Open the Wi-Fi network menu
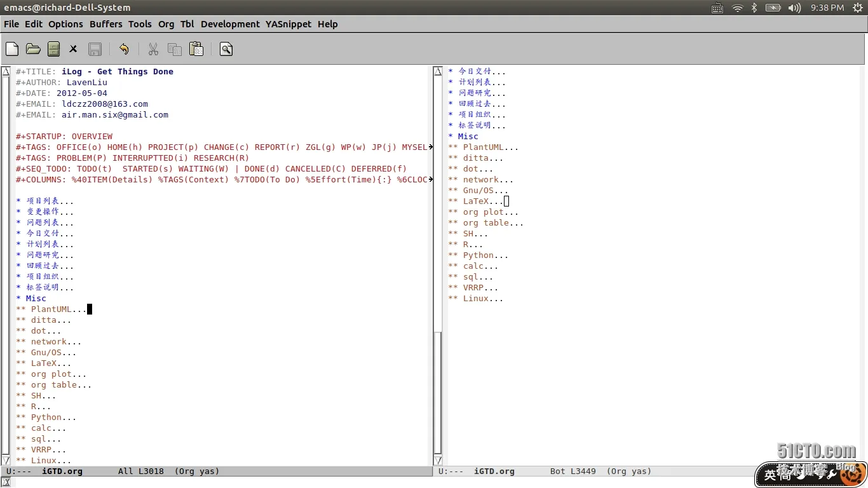 [x=737, y=8]
